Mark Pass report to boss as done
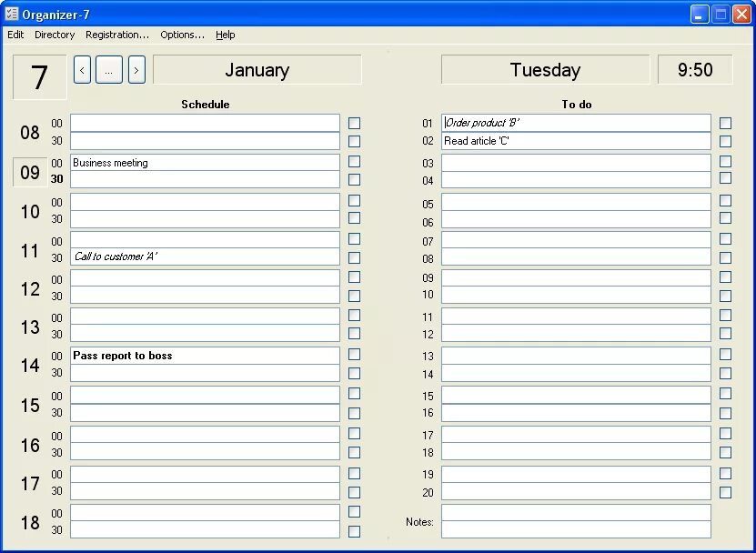The image size is (756, 553). (x=355, y=355)
